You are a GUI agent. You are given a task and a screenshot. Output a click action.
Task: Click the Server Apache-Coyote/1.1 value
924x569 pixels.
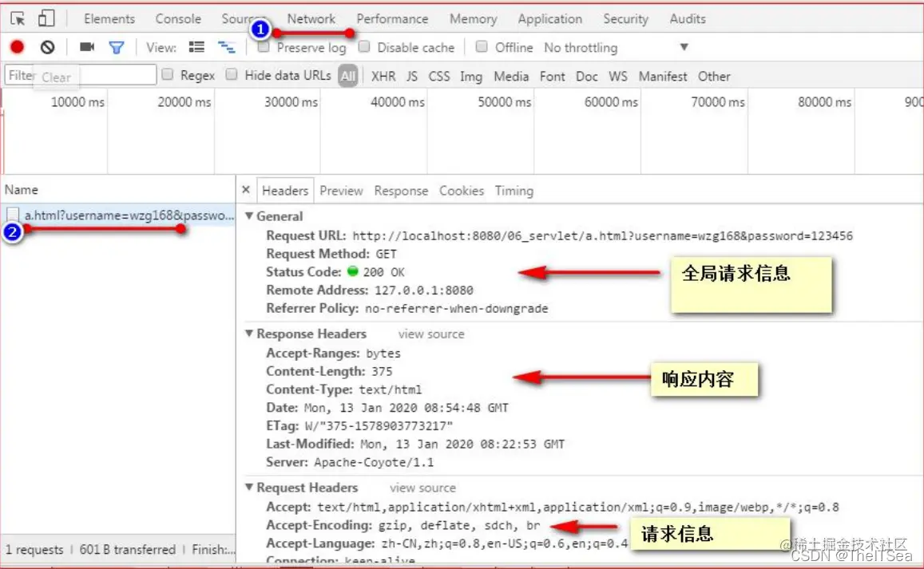(374, 462)
